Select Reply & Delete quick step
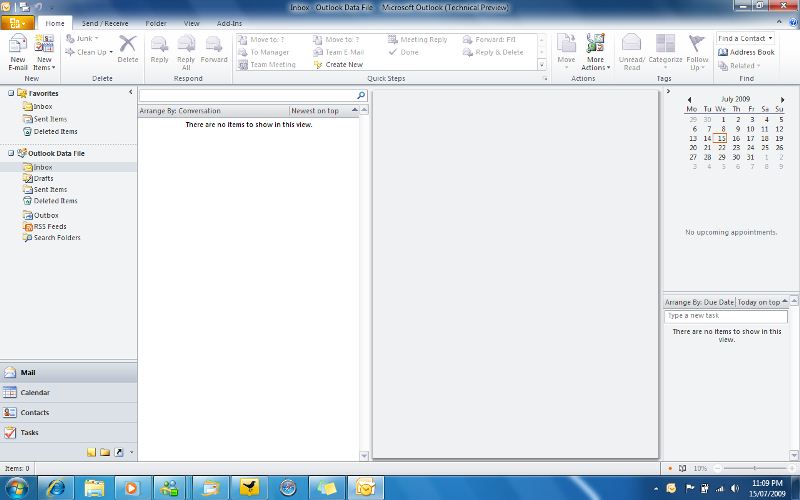The width and height of the screenshot is (800, 500). [493, 52]
